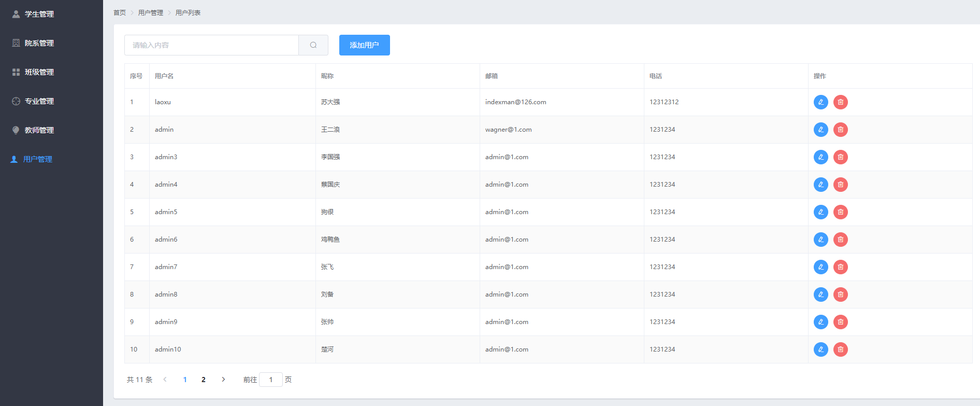Click the next page arrow
Viewport: 980px width, 406px height.
223,380
